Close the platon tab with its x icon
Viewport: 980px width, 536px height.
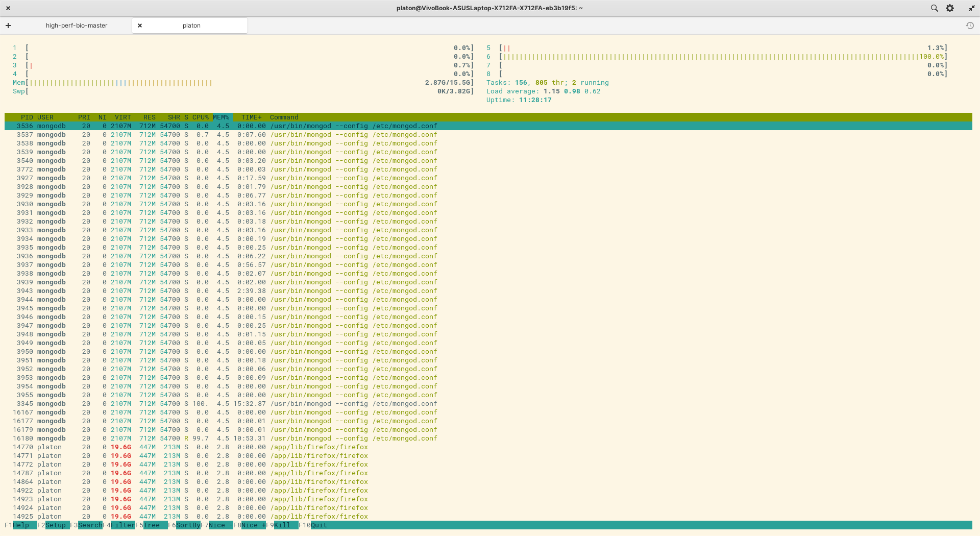(140, 26)
